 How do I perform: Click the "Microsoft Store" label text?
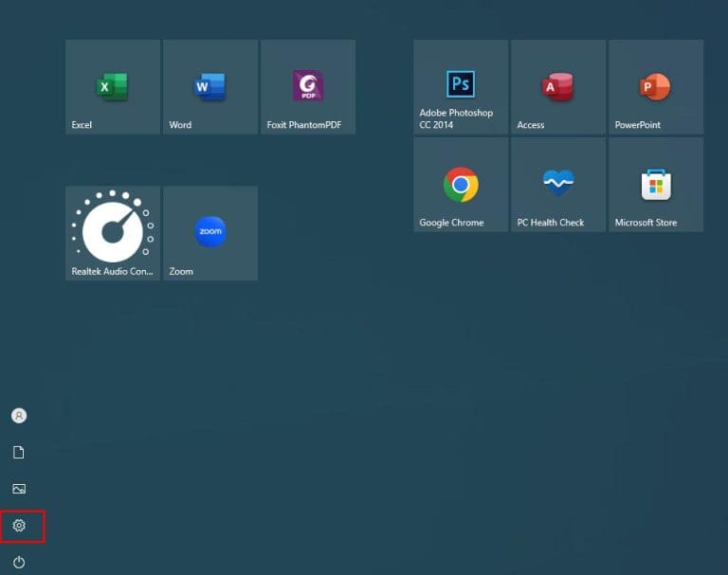tap(646, 223)
